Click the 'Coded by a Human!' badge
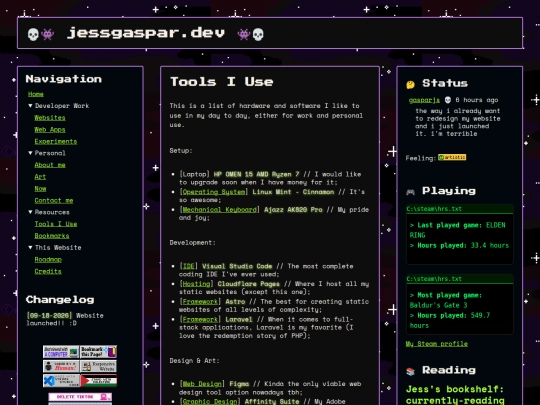540x405 pixels. (x=61, y=366)
